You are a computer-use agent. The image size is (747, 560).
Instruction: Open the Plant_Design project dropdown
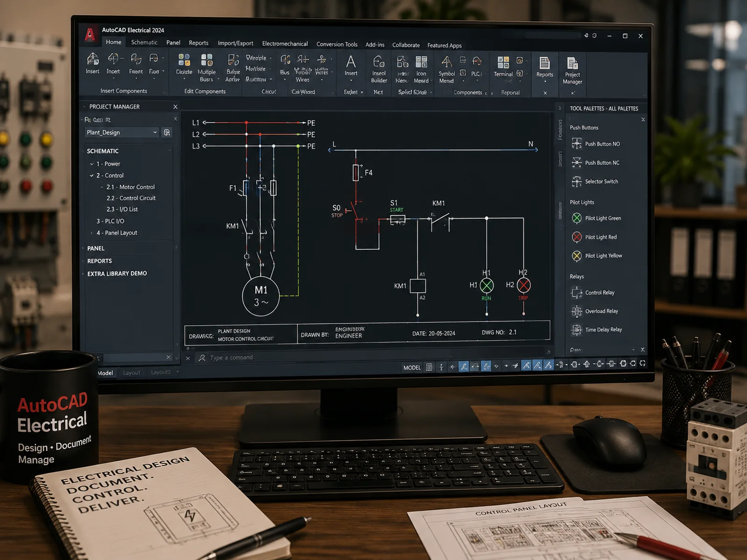(122, 133)
